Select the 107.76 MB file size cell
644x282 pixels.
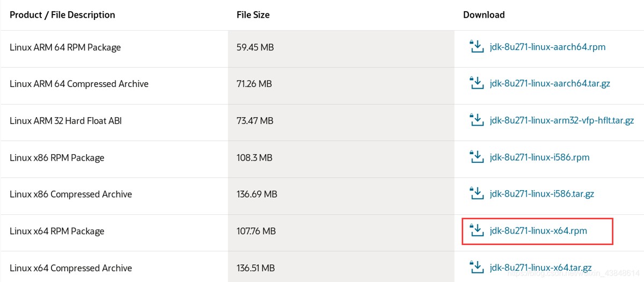point(256,231)
